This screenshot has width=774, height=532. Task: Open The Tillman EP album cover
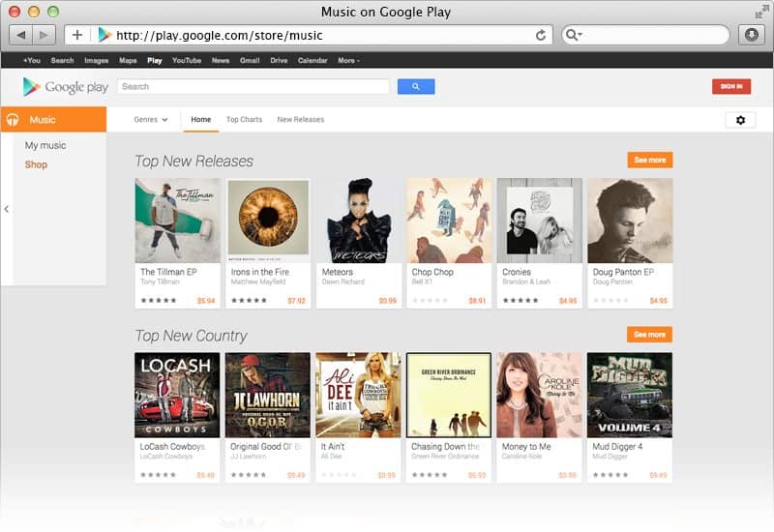[178, 221]
